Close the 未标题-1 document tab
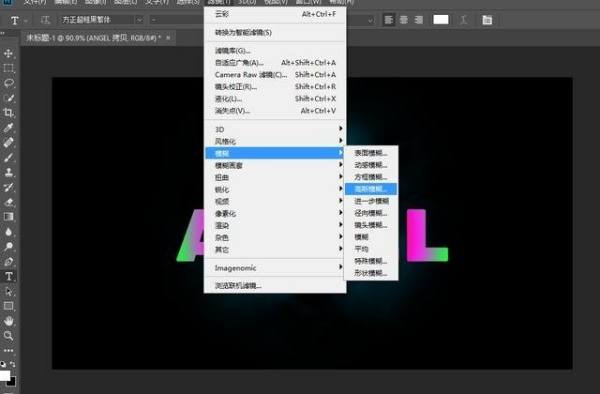This screenshot has width=600, height=394. pyautogui.click(x=168, y=38)
